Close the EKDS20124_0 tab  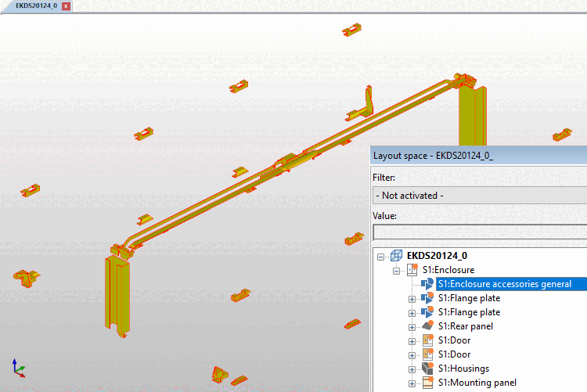point(66,6)
